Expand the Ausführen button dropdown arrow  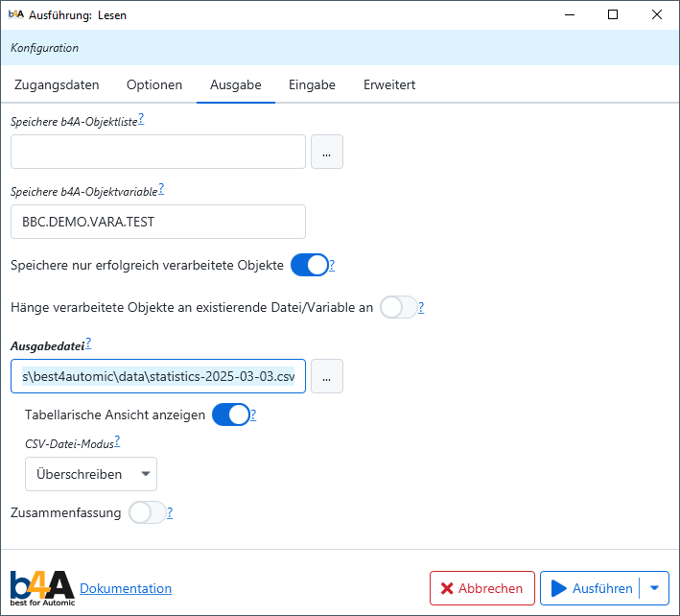[654, 588]
